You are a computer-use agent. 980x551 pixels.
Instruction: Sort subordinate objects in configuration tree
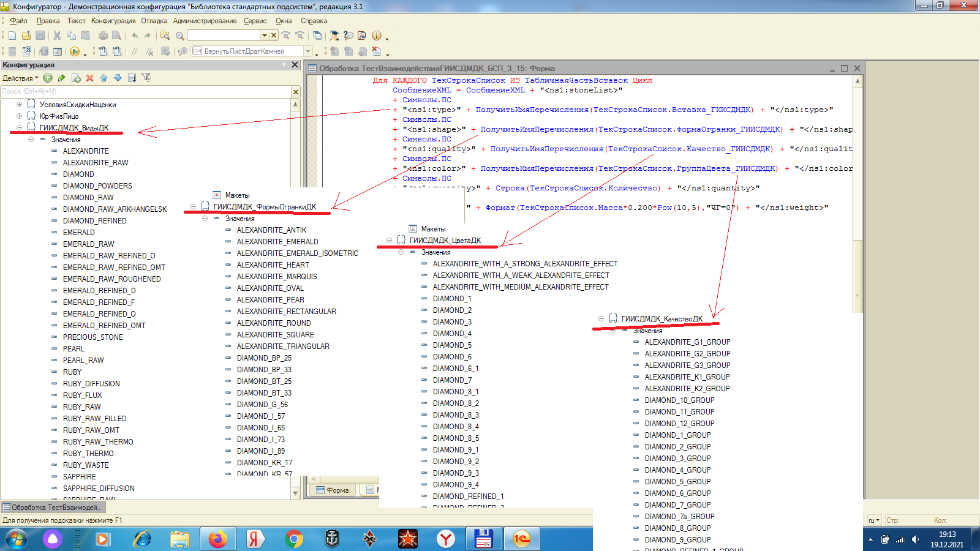click(x=132, y=78)
